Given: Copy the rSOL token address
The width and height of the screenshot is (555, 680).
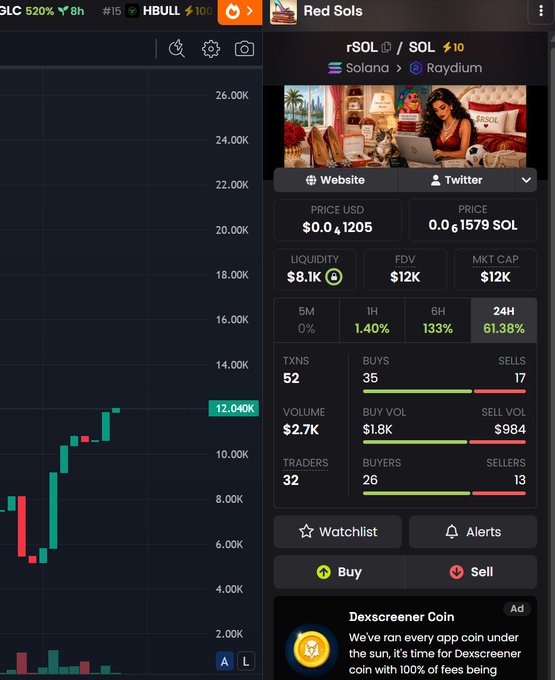Looking at the screenshot, I should [386, 47].
